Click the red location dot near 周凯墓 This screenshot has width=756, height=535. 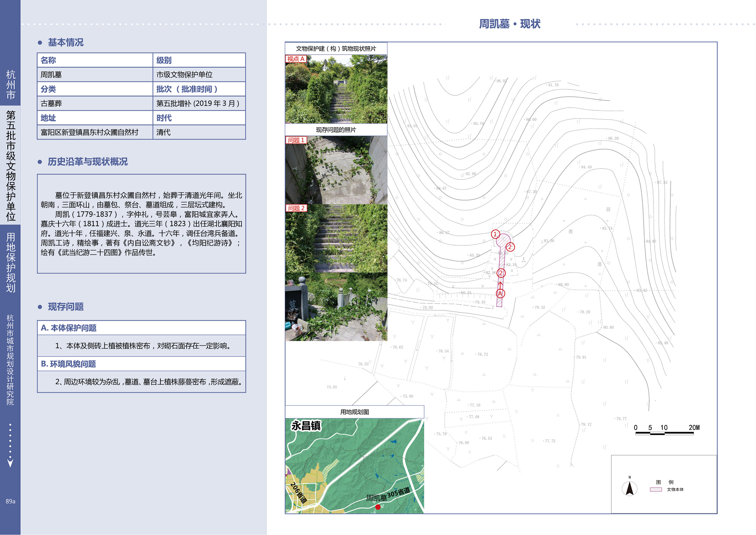point(378,507)
